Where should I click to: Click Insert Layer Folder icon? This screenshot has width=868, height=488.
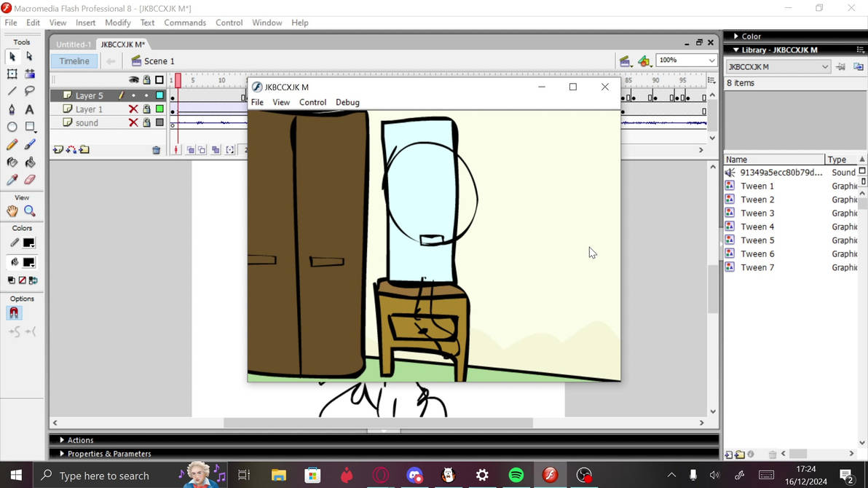click(x=84, y=149)
